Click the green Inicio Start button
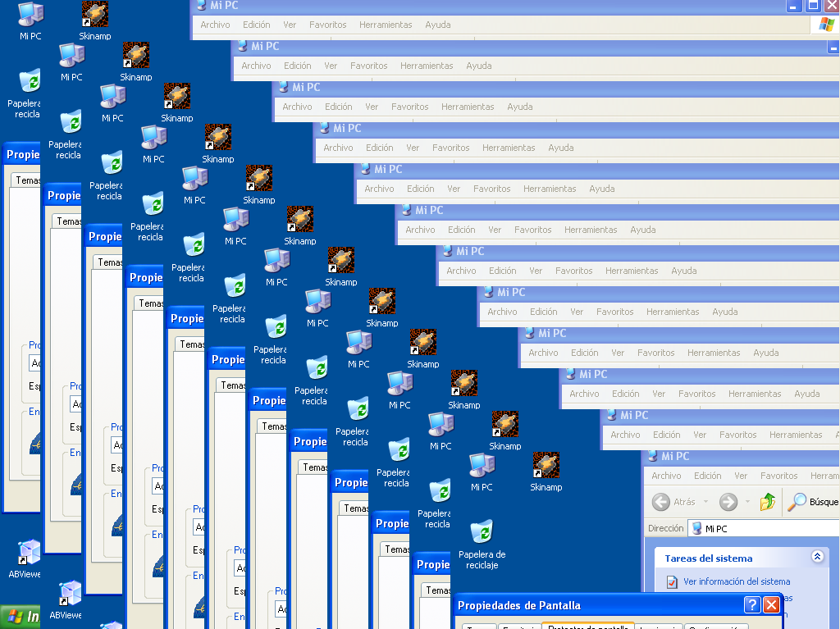 [20, 617]
